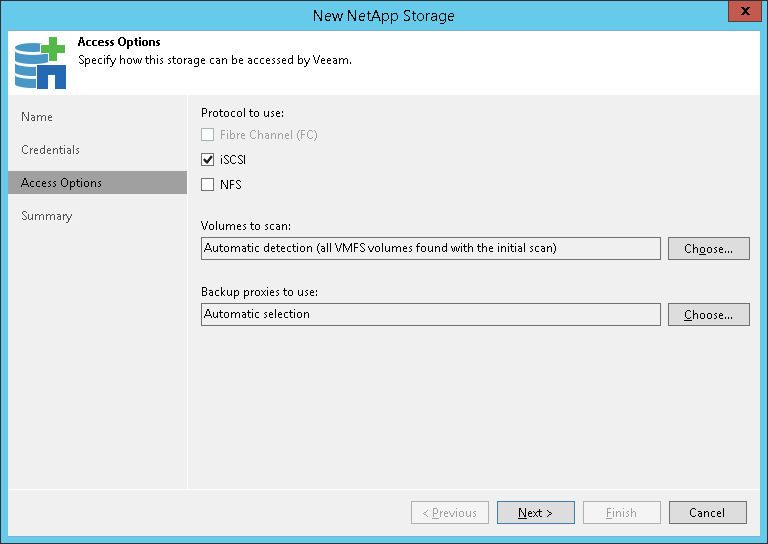Click the NFS label text
The image size is (768, 544).
231,185
